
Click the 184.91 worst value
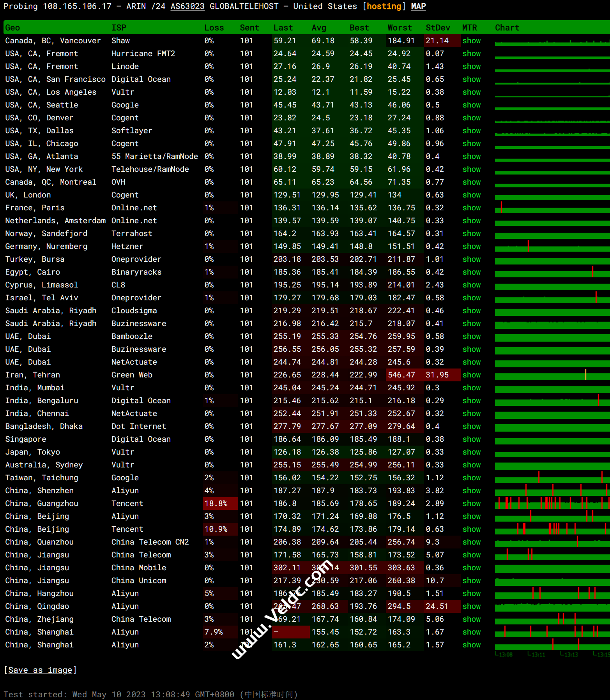pyautogui.click(x=405, y=41)
